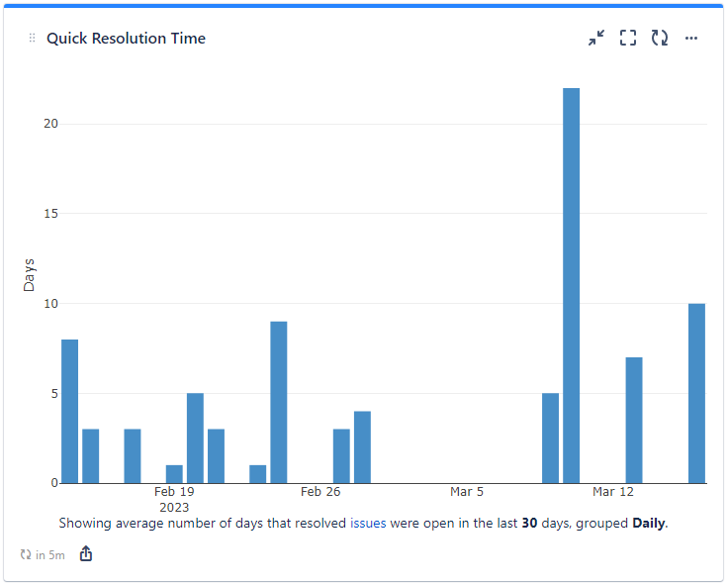Screen dimensions: 728x585
Task: Click the drag handle beside the title
Action: click(32, 39)
